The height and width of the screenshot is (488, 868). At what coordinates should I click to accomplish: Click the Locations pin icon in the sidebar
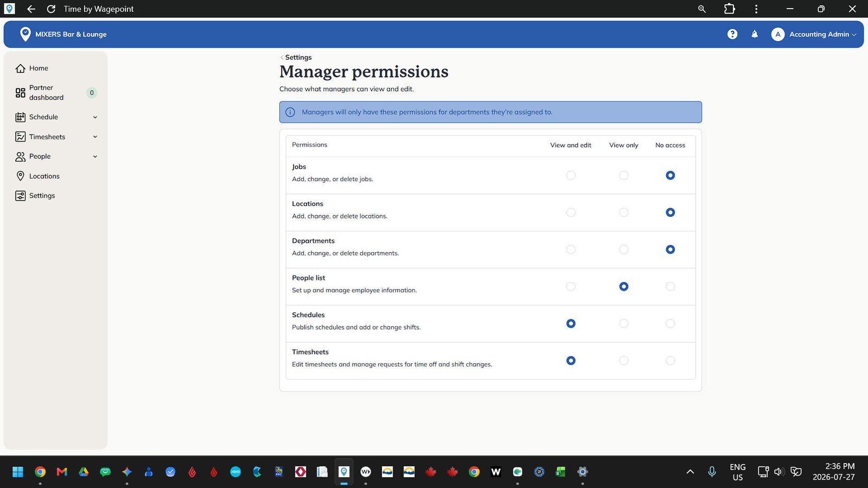21,176
